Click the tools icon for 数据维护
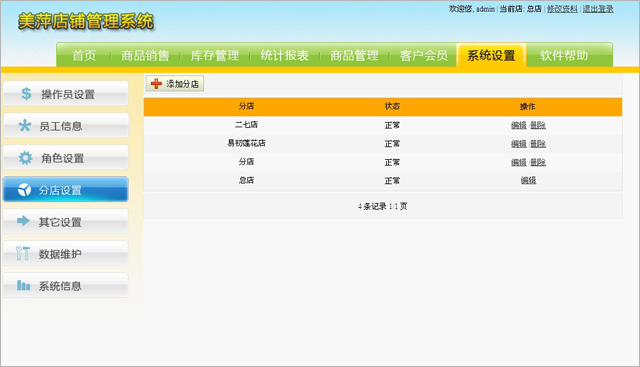The height and width of the screenshot is (367, 640). [23, 253]
